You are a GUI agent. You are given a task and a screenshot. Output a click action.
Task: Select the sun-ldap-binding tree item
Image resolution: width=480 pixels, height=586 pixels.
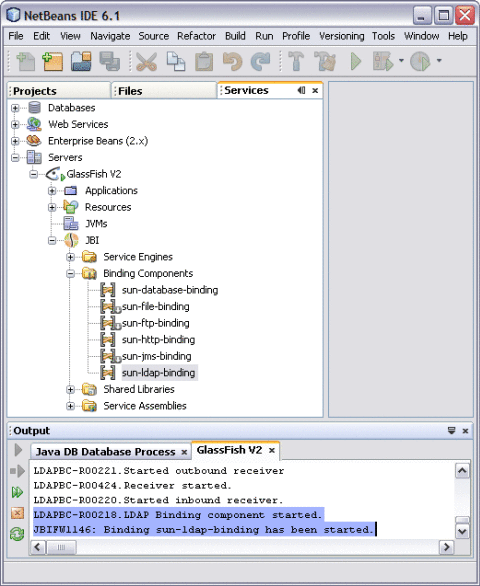pos(159,373)
